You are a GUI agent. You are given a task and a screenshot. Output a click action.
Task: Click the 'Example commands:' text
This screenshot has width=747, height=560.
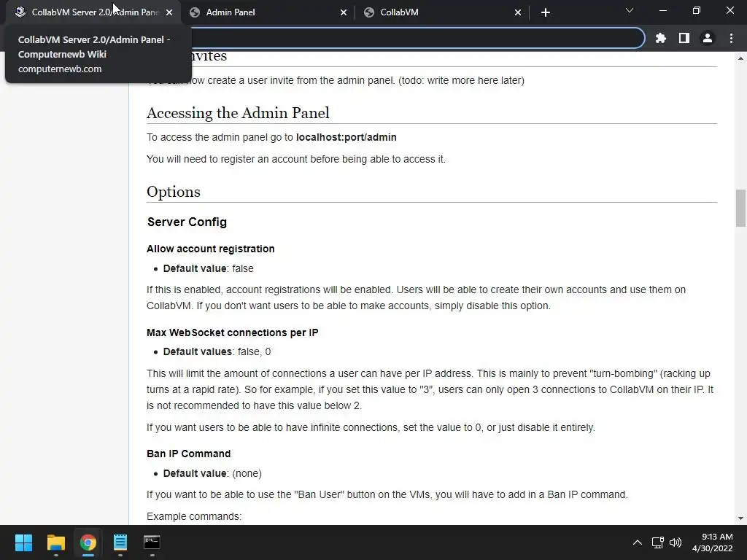coord(194,516)
